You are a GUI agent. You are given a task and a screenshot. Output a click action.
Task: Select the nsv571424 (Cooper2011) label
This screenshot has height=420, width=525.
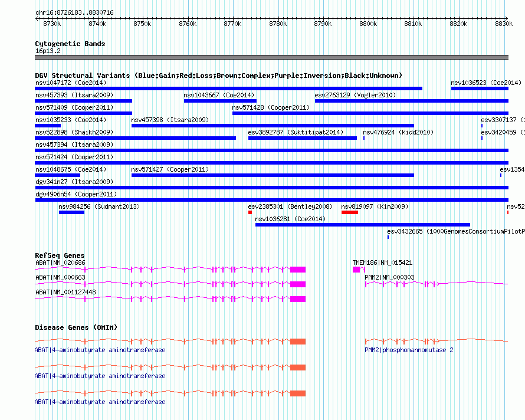pos(74,157)
